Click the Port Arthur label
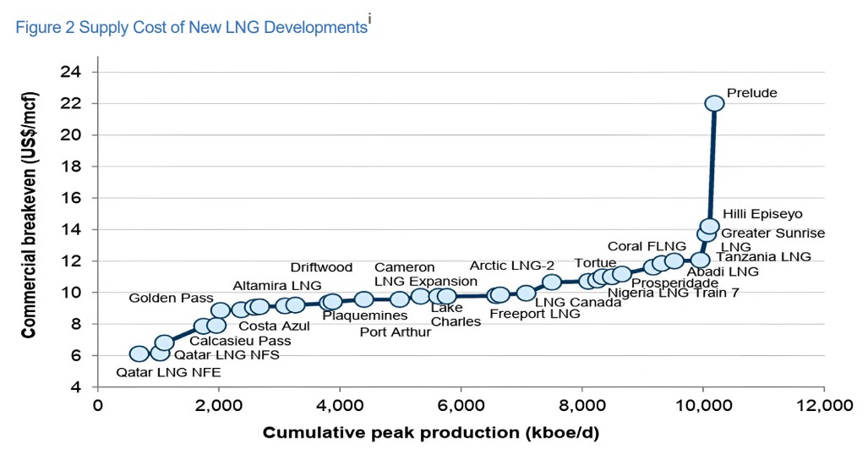 (x=395, y=332)
